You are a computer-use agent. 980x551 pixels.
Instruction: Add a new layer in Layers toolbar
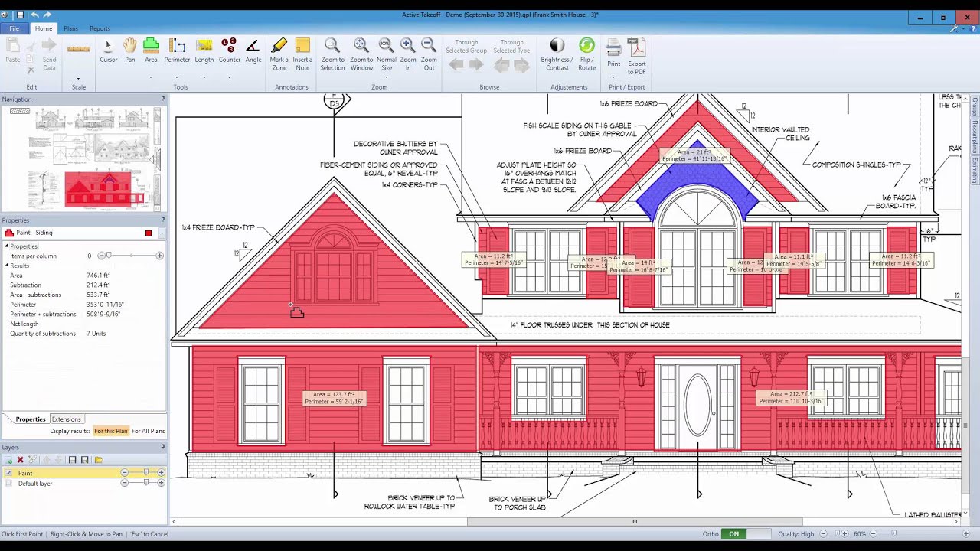(x=8, y=460)
